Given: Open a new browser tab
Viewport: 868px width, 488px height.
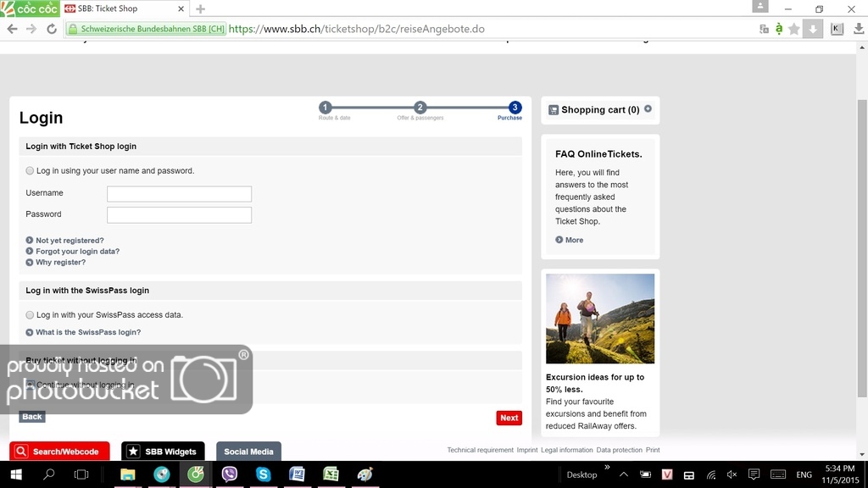Looking at the screenshot, I should [x=200, y=8].
